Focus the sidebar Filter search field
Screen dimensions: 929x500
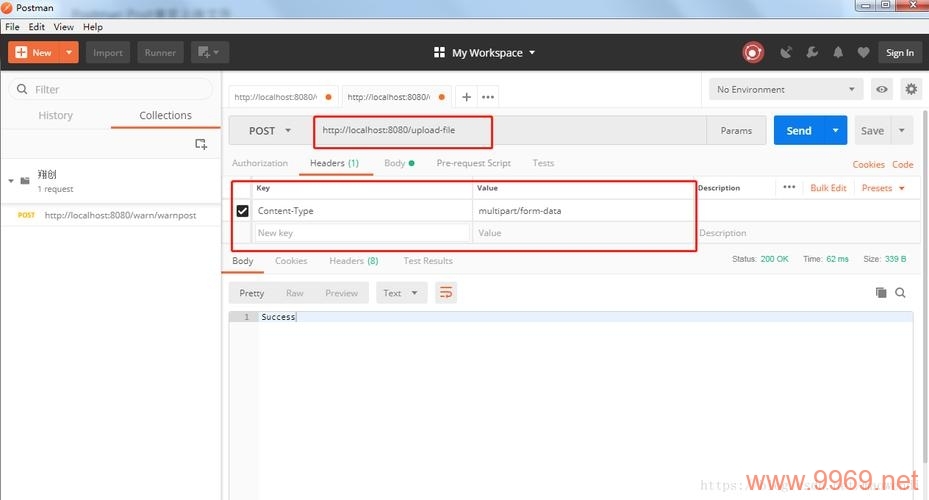(x=111, y=89)
